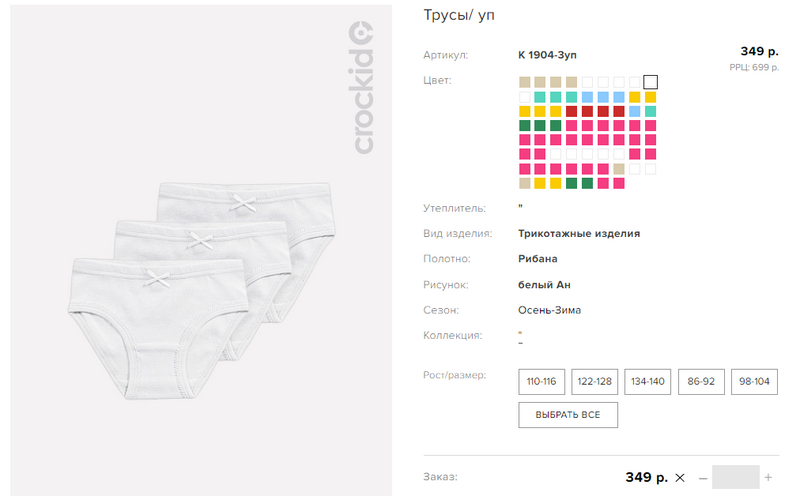Image resolution: width=800 pixels, height=496 pixels.
Task: Choose the first beige swatch in top row
Action: tap(525, 82)
